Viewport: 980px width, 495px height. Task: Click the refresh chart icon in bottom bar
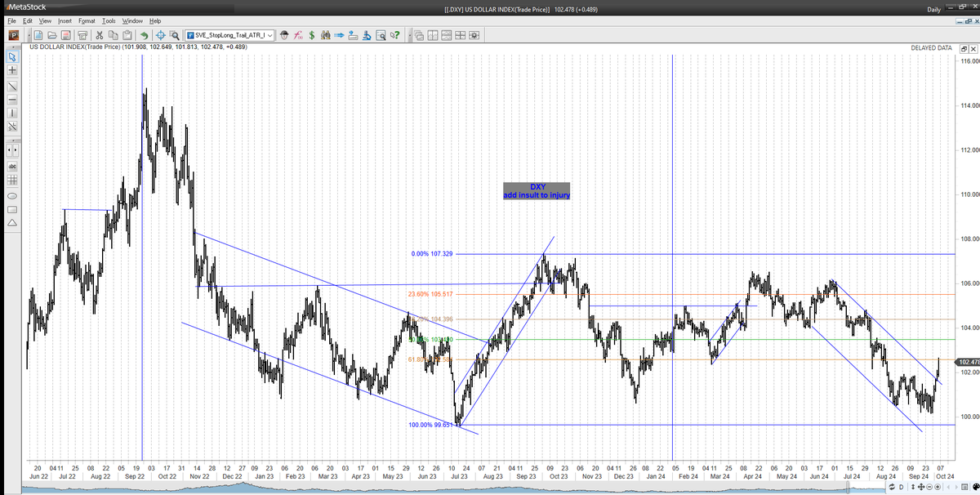pos(891,487)
